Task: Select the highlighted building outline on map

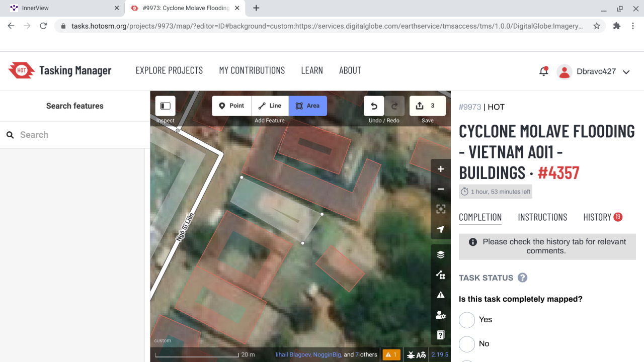Action: tap(276, 210)
